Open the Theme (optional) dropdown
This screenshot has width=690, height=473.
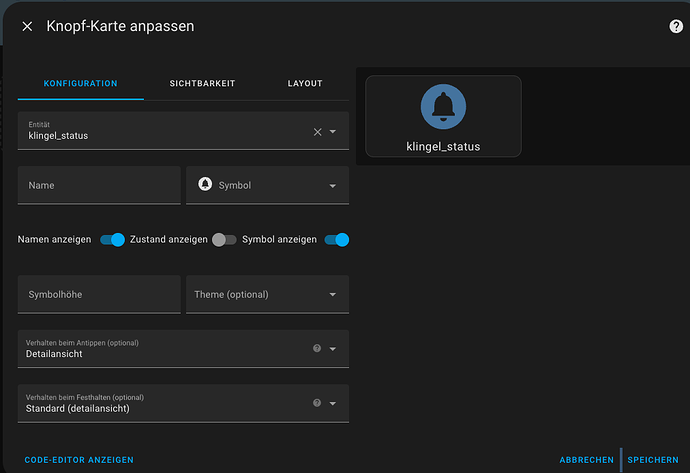(333, 295)
